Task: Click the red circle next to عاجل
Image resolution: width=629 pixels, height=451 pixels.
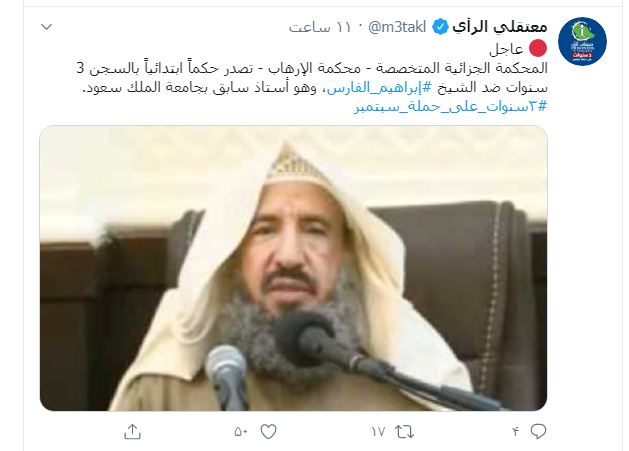Action: pyautogui.click(x=538, y=48)
